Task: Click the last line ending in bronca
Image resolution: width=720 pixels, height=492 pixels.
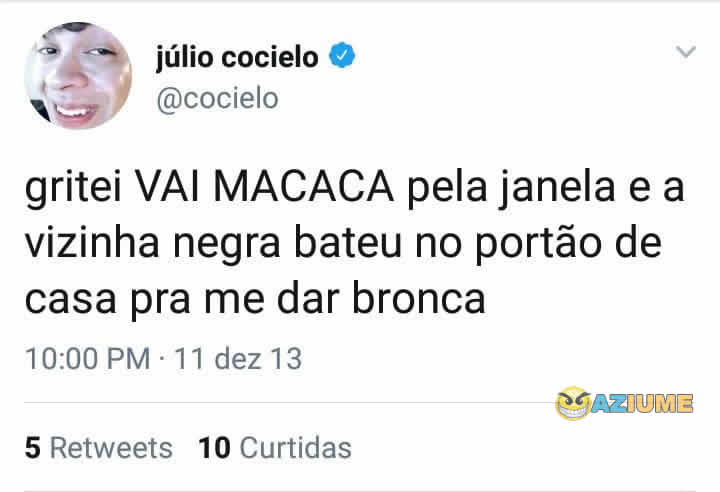Action: (255, 300)
